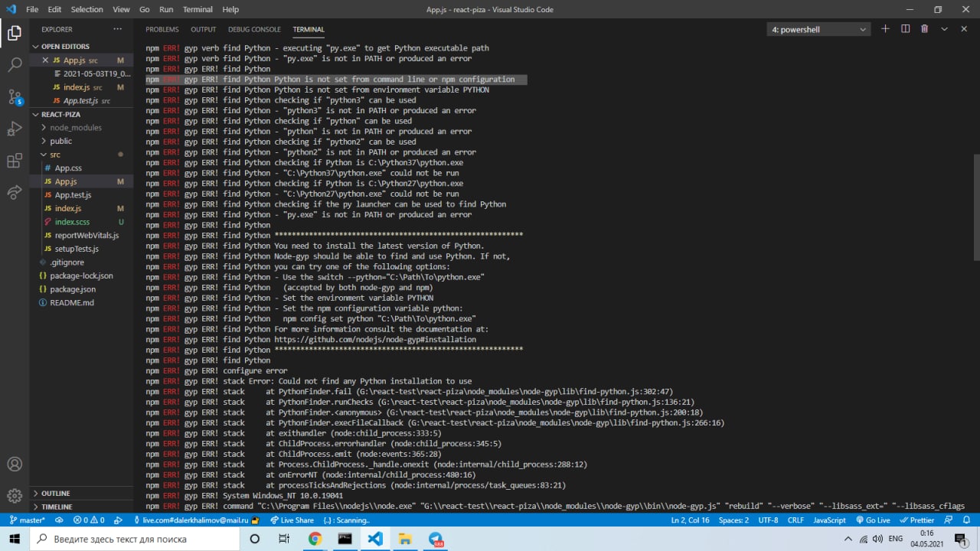Open README.md file
Image resolution: width=980 pixels, height=551 pixels.
[x=81, y=303]
